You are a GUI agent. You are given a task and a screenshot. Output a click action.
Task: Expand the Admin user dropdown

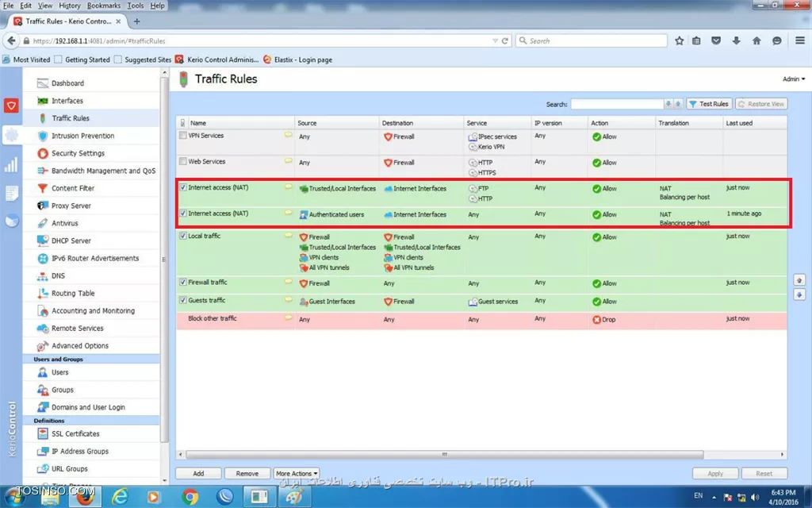pyautogui.click(x=793, y=79)
